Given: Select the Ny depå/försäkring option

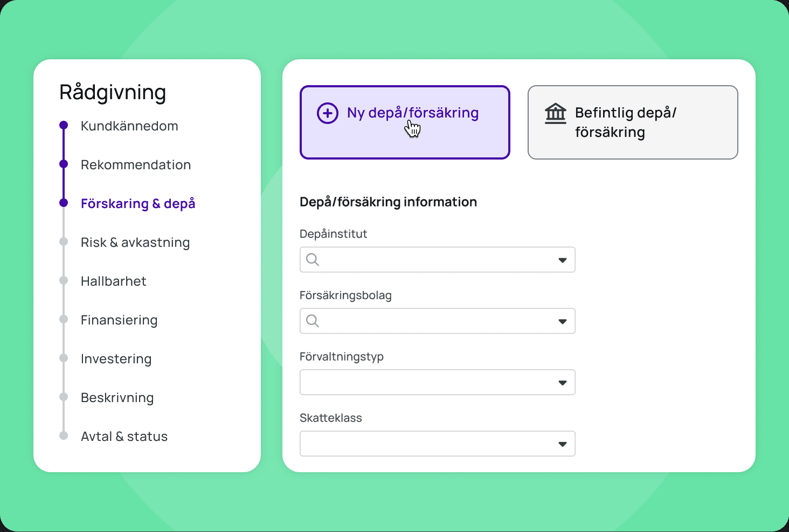Looking at the screenshot, I should 405,122.
